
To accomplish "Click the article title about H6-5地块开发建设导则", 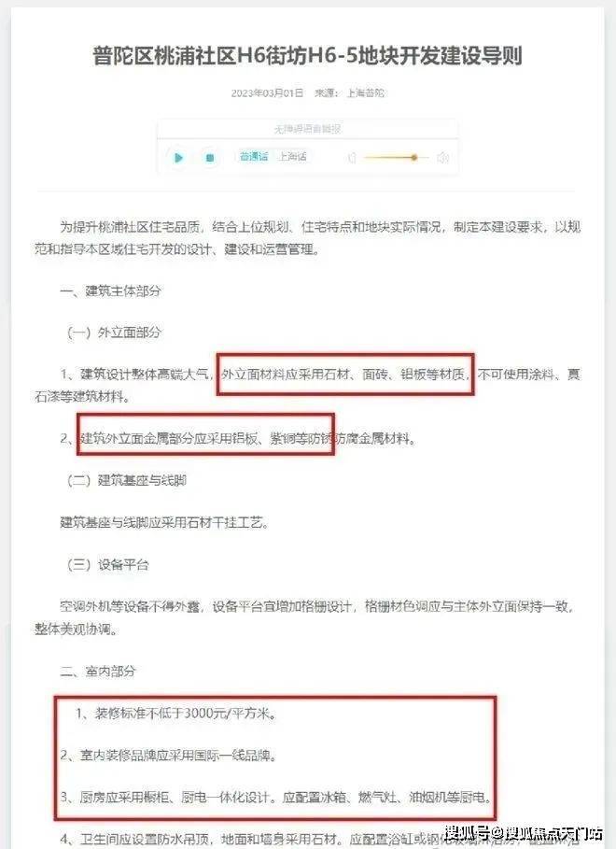I will click(307, 56).
